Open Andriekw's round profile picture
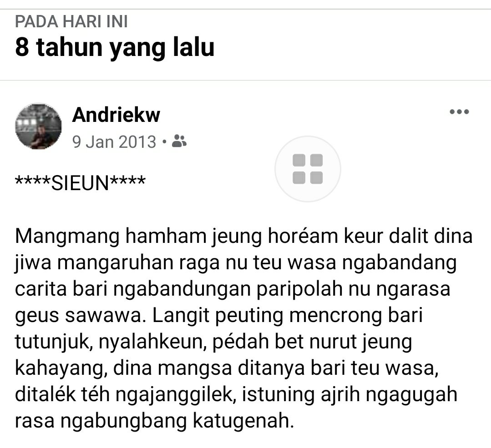The image size is (491, 448). (38, 126)
